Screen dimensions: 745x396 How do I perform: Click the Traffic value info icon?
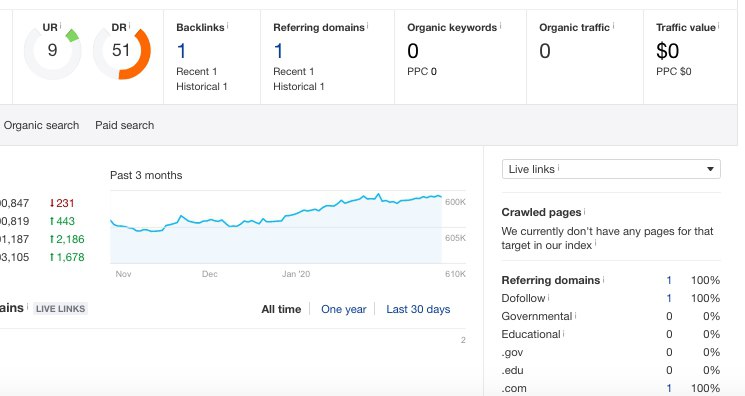[x=718, y=25]
